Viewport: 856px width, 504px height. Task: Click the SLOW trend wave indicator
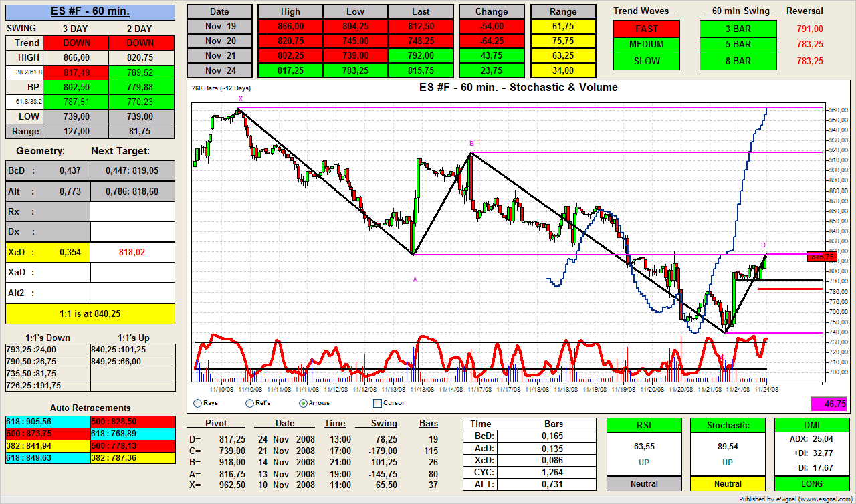click(x=646, y=61)
